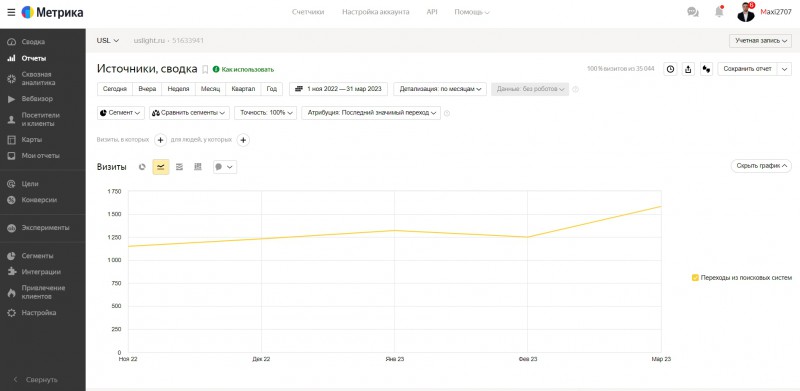Select the Неделя period tab

[178, 89]
